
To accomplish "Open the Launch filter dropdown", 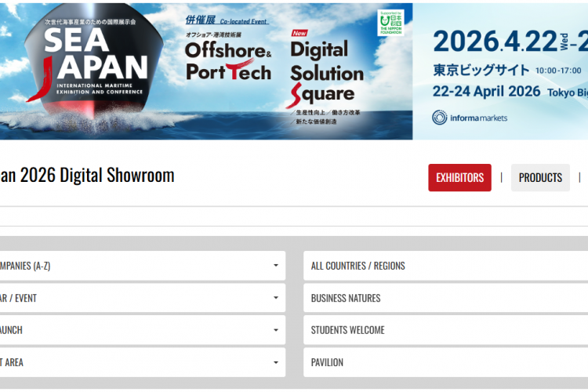I will (141, 330).
